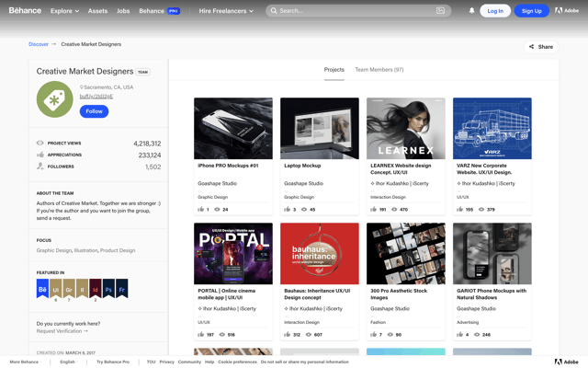Image resolution: width=588 pixels, height=368 pixels.
Task: Click the Log In button
Action: (495, 11)
